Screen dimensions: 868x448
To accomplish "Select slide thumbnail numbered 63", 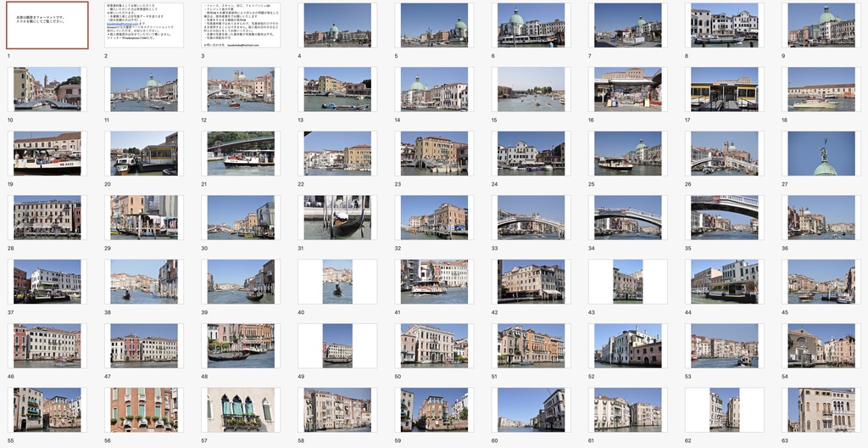I will 821,410.
